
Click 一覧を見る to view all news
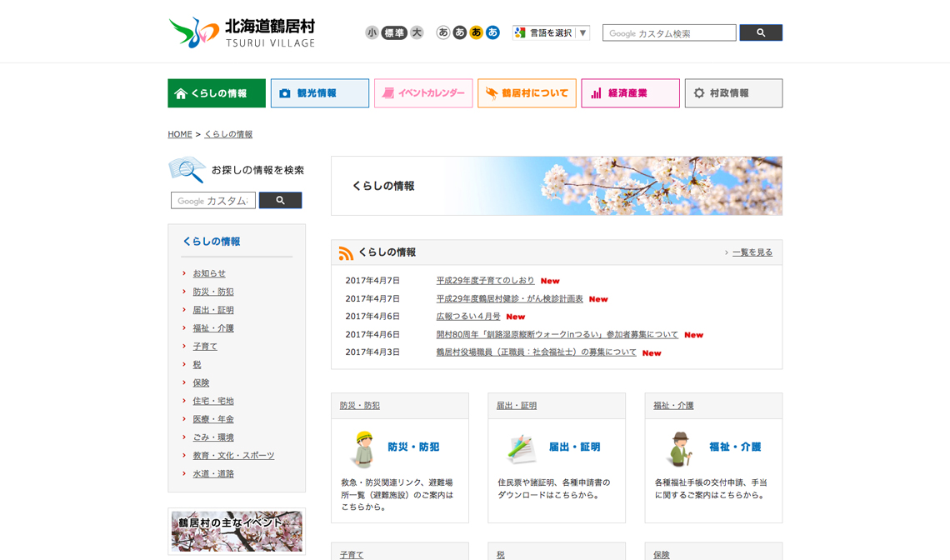coord(752,252)
